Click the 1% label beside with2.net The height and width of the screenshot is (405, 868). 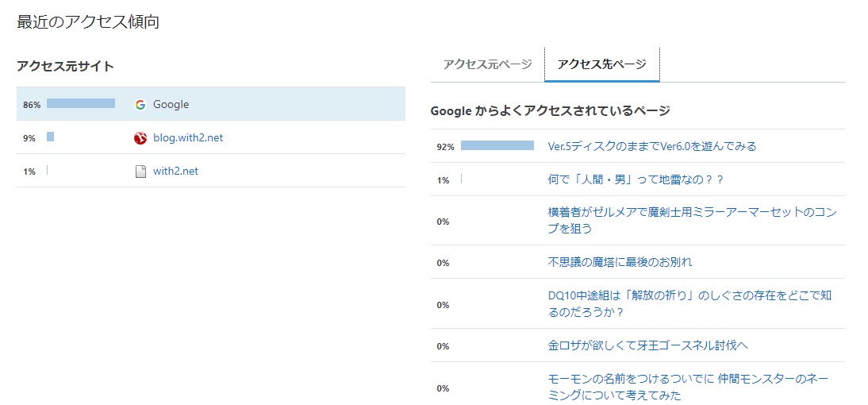(x=29, y=172)
